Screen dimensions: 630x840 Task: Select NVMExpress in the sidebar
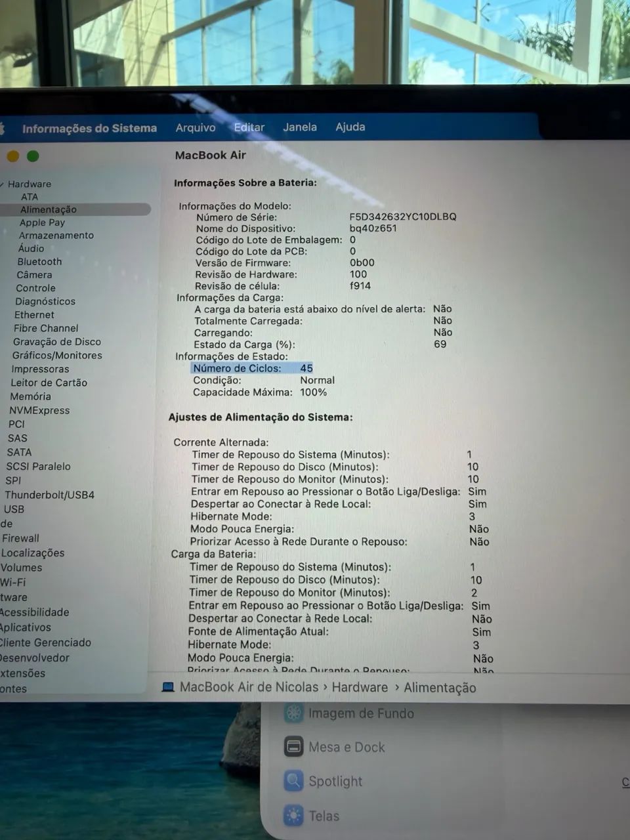click(x=39, y=410)
